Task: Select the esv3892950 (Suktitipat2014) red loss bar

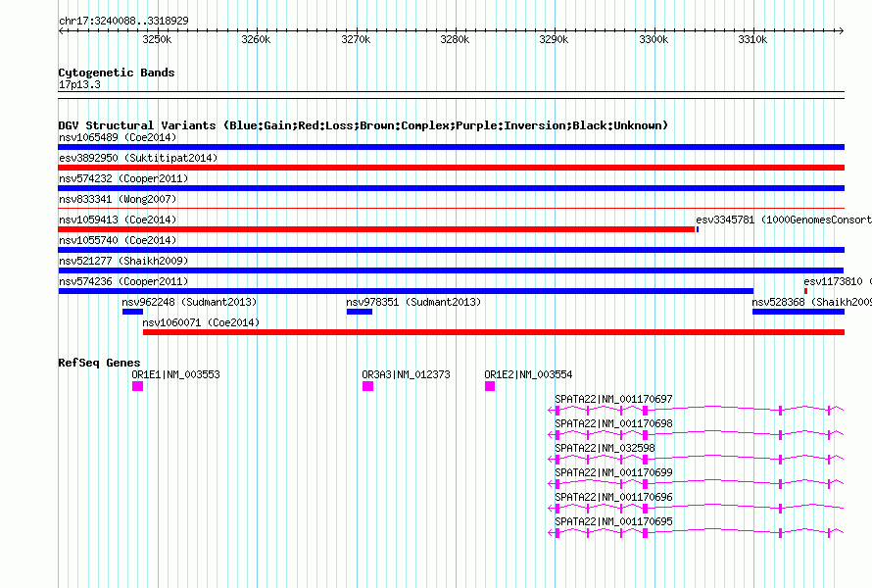Action: point(451,168)
